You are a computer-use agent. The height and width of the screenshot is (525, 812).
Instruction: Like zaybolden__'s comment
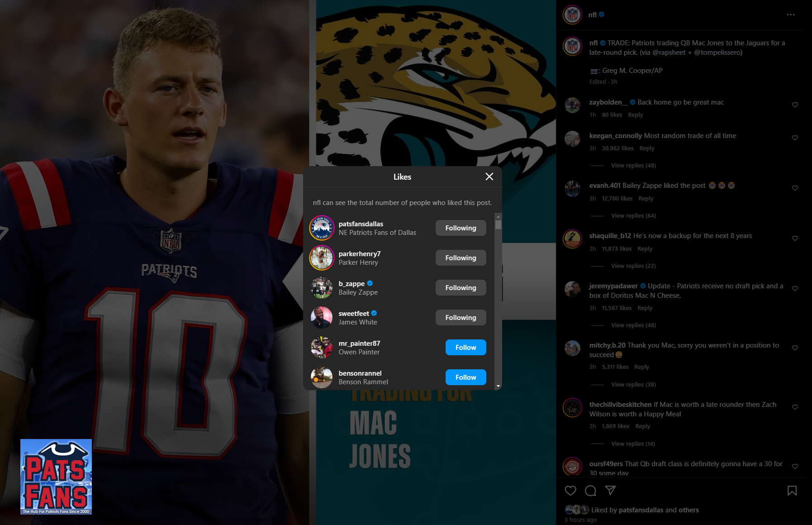(x=795, y=105)
